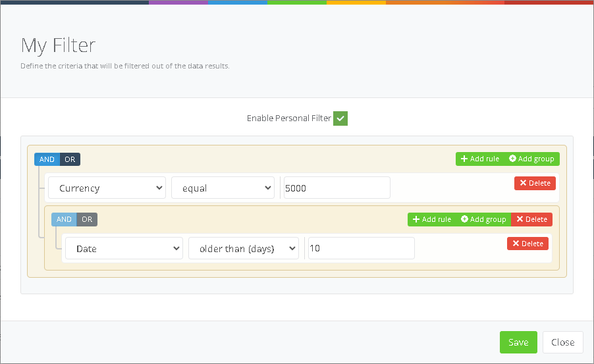
Task: Open the Date field dropdown
Action: click(124, 249)
